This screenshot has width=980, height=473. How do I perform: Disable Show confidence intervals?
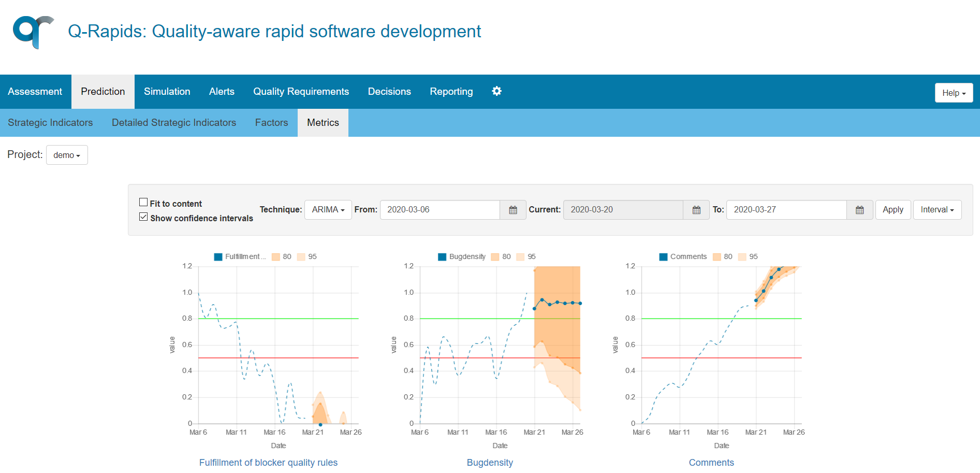(x=143, y=217)
